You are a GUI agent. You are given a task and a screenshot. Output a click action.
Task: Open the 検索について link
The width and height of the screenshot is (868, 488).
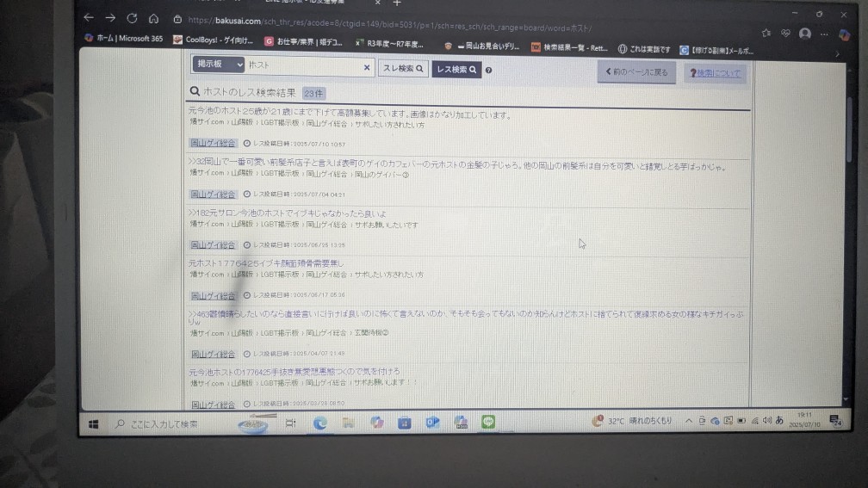point(715,73)
